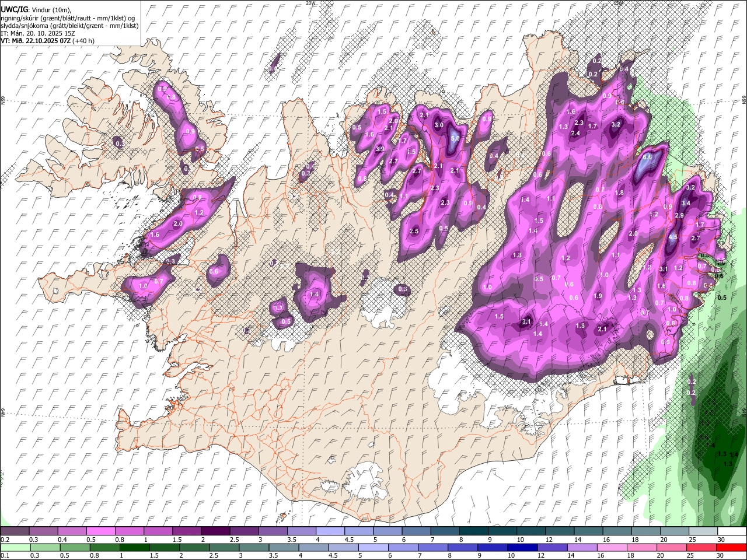Pick upper legend swatch between 1 and 1.5

(x=158, y=531)
